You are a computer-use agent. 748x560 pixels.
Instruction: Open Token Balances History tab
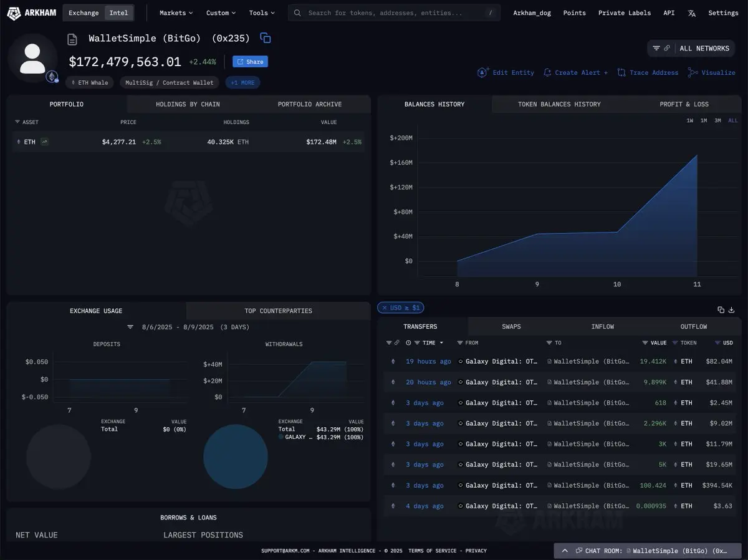[x=559, y=104]
